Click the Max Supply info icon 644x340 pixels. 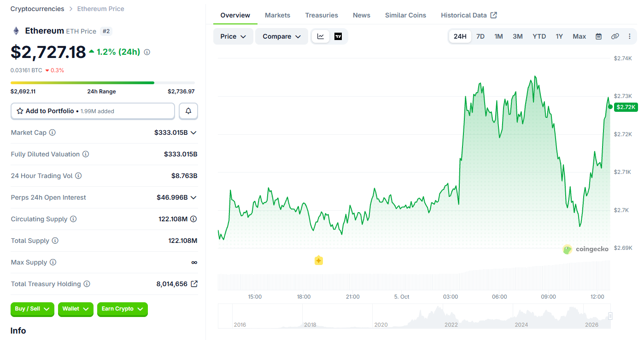pyautogui.click(x=53, y=262)
